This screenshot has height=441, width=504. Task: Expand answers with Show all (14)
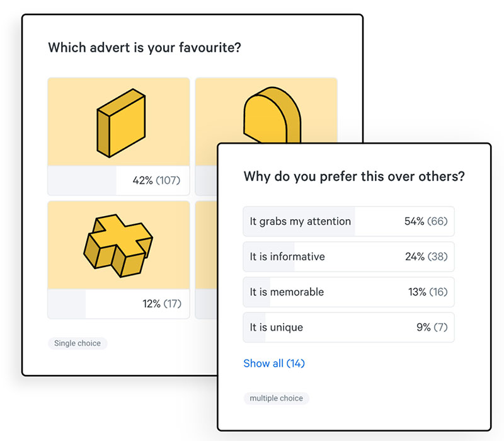(274, 364)
